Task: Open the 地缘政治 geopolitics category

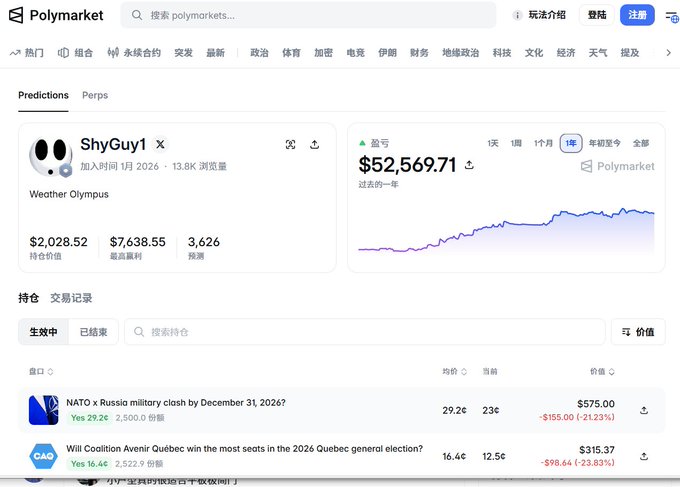Action: pyautogui.click(x=461, y=53)
